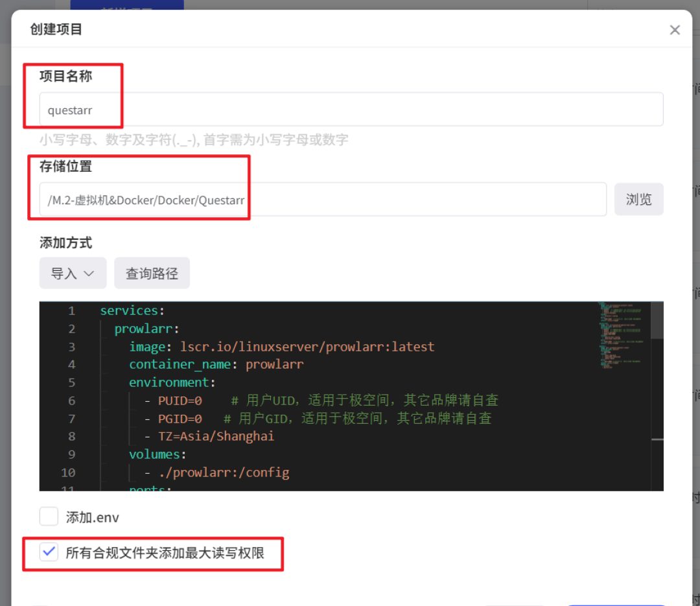This screenshot has width=700, height=606.
Task: Click the 查询路径 button
Action: tap(152, 273)
